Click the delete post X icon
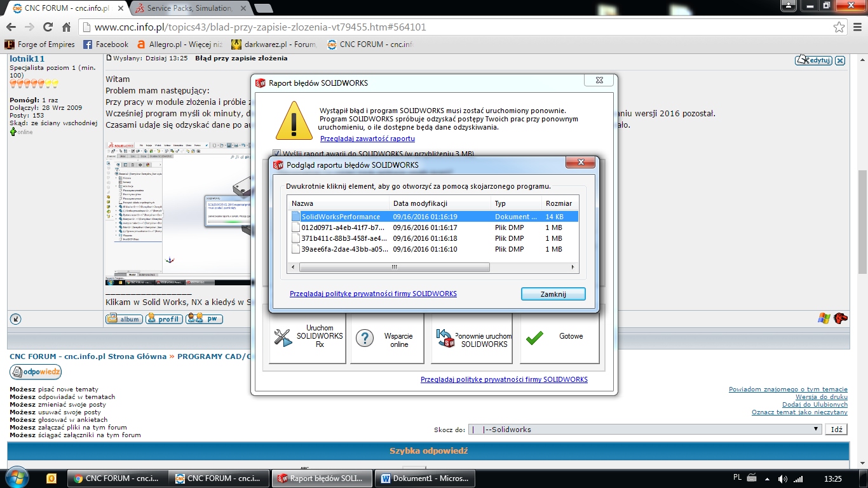Viewport: 868px width, 488px height. click(840, 60)
